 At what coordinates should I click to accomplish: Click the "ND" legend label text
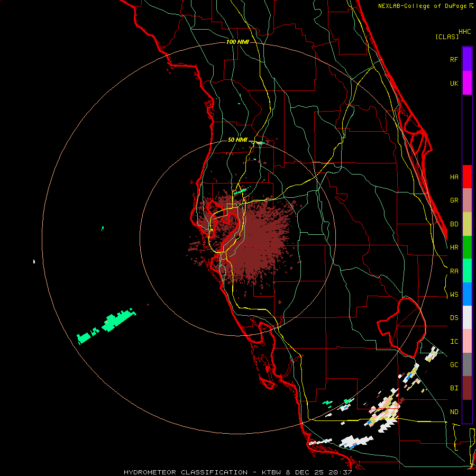pyautogui.click(x=454, y=412)
